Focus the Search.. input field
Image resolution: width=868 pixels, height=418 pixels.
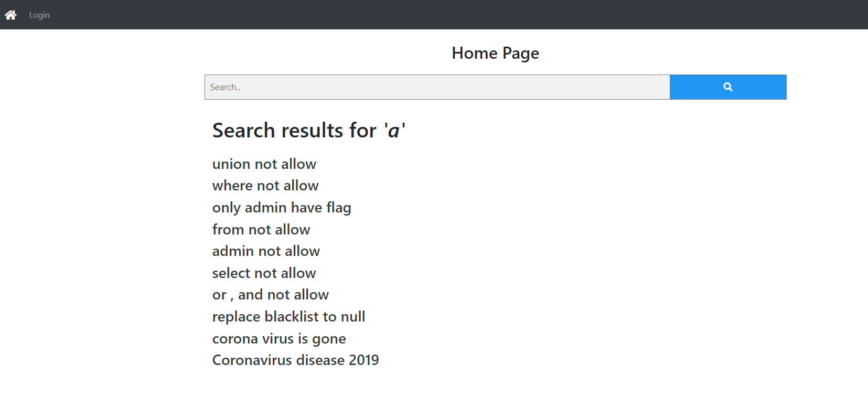(x=437, y=87)
